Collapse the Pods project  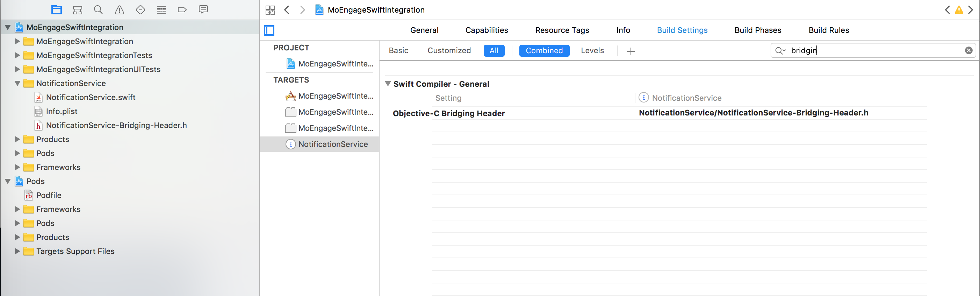coord(8,181)
